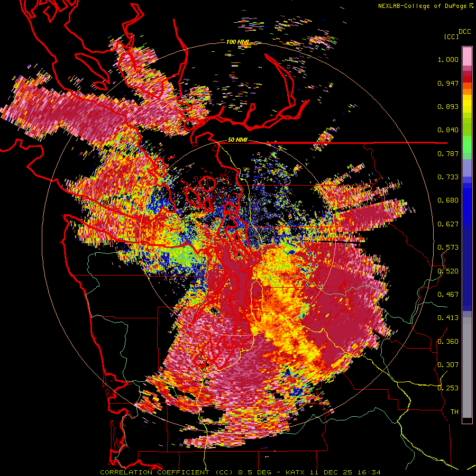Click the 0.413 legend value

tap(448, 318)
